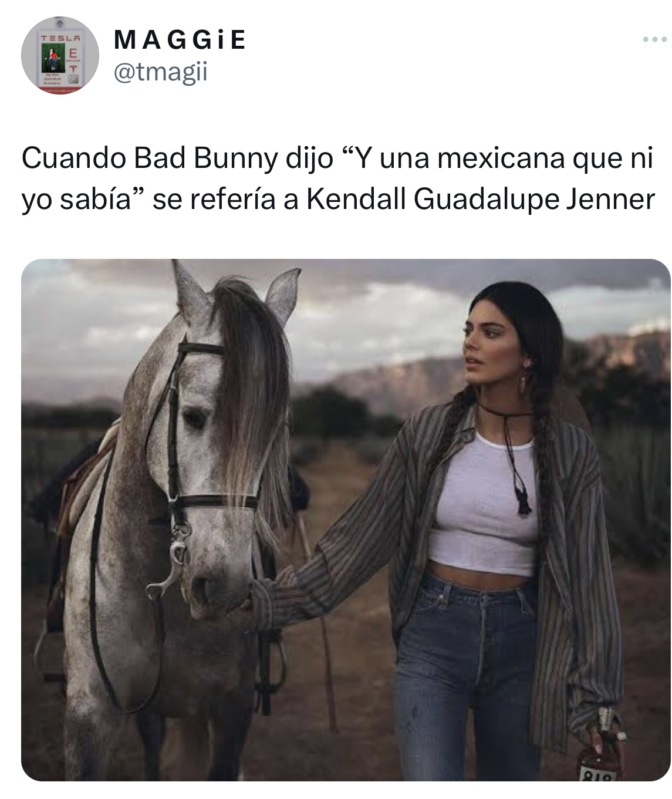Open the attached photo of woman and horse
The height and width of the screenshot is (799, 672).
(346, 520)
